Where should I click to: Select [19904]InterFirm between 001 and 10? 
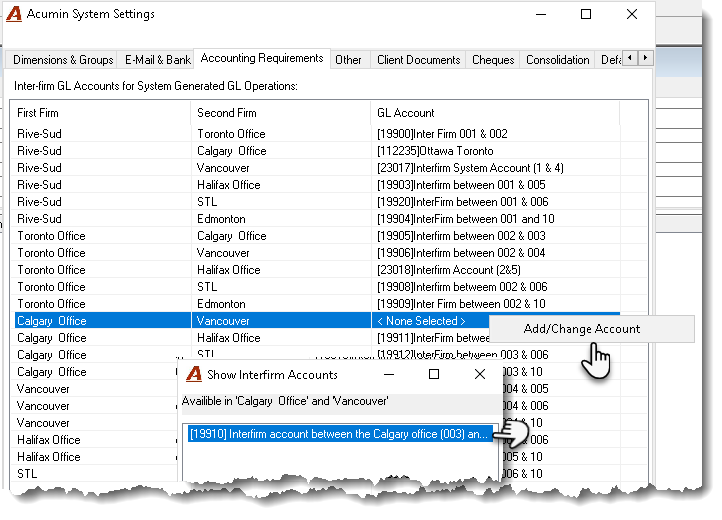466,219
